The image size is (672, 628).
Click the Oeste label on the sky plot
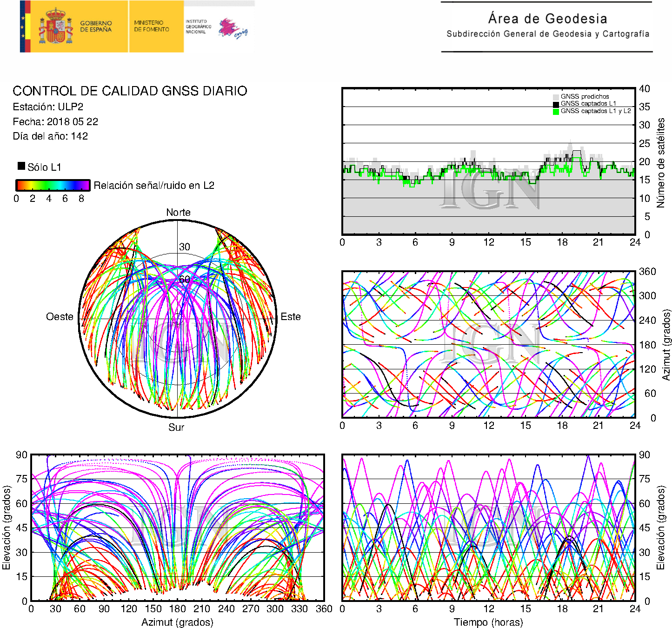[x=60, y=317]
